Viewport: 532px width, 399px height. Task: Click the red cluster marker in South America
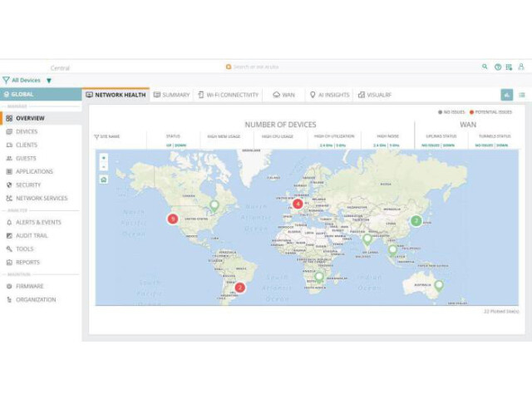(240, 288)
